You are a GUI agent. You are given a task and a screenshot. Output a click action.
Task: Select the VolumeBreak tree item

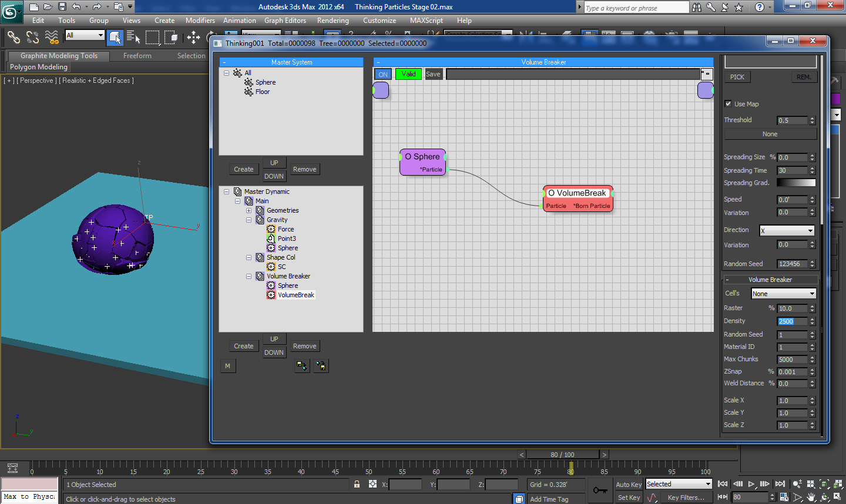click(296, 295)
